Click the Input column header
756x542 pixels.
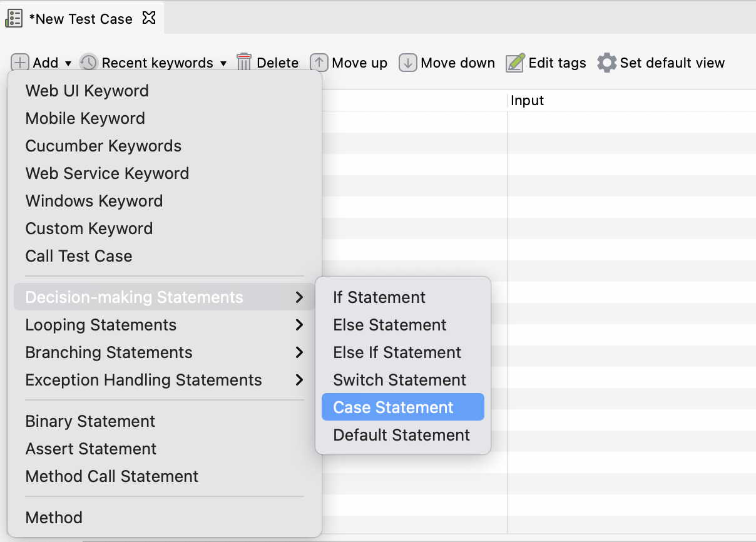coord(528,101)
